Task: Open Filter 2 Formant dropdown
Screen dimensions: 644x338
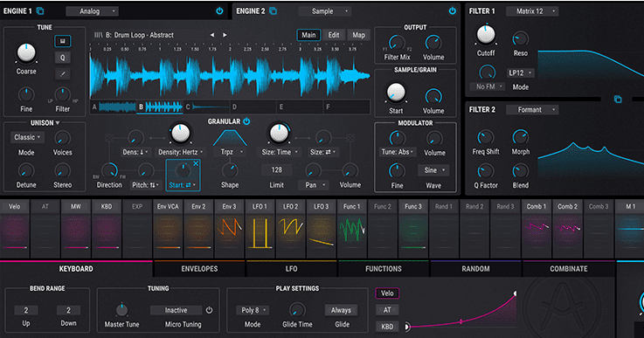Action: [532, 110]
